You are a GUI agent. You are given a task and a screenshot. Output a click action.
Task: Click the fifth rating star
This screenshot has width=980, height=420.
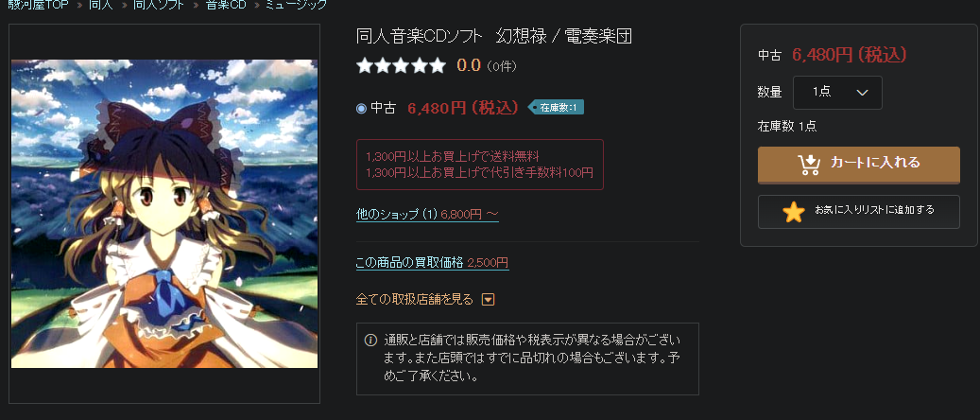(438, 65)
